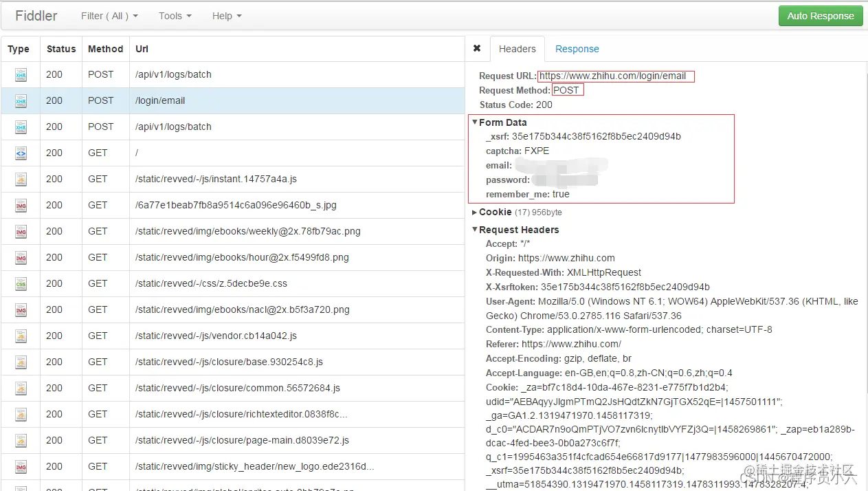Select the closure/common.56572684.js request

pyautogui.click(x=233, y=389)
